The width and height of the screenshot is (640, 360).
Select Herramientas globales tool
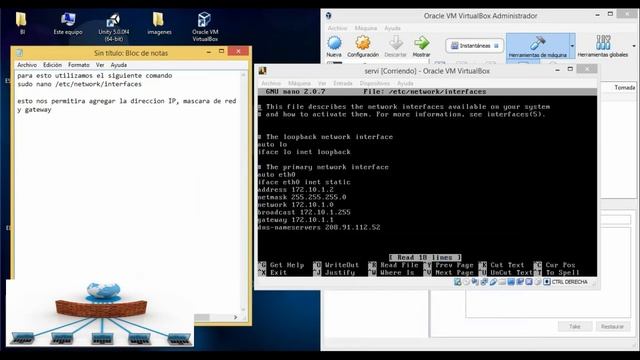(602, 46)
